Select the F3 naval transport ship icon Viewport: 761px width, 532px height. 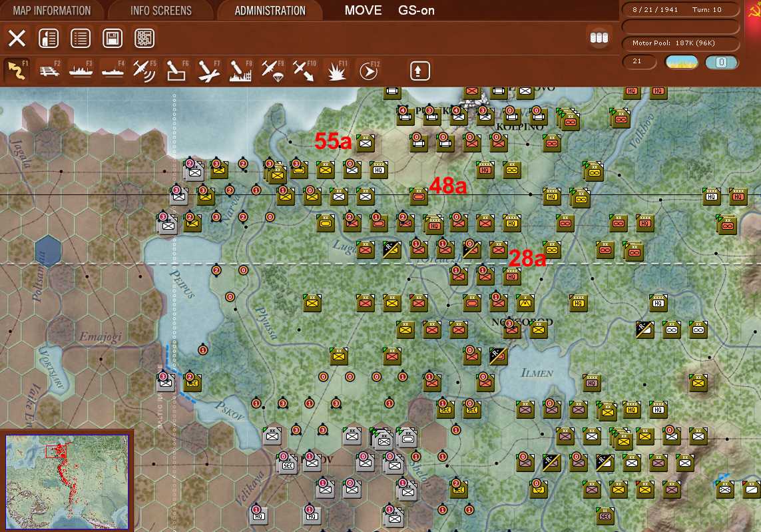(x=81, y=71)
